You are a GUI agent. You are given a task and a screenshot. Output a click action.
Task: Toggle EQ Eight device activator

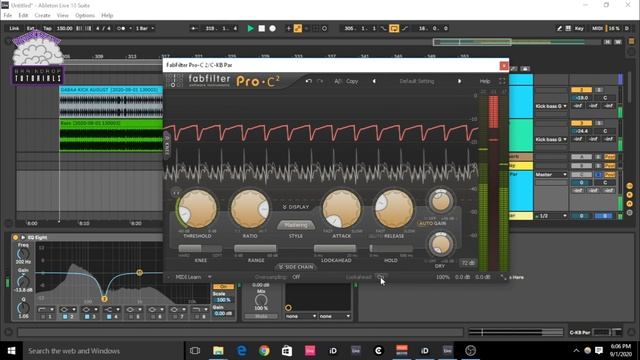tap(16, 237)
